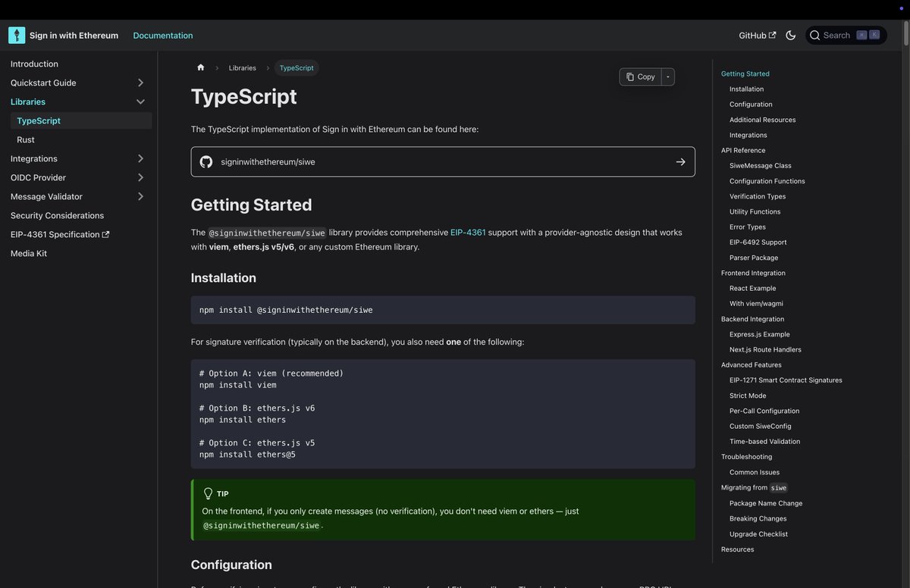Follow the EIP-4361 link in the paragraph

point(468,233)
